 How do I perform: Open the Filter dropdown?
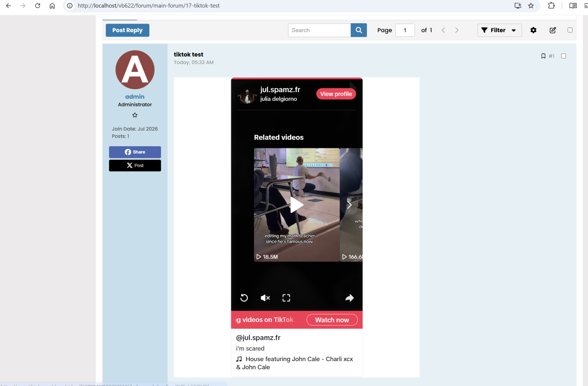click(x=500, y=30)
